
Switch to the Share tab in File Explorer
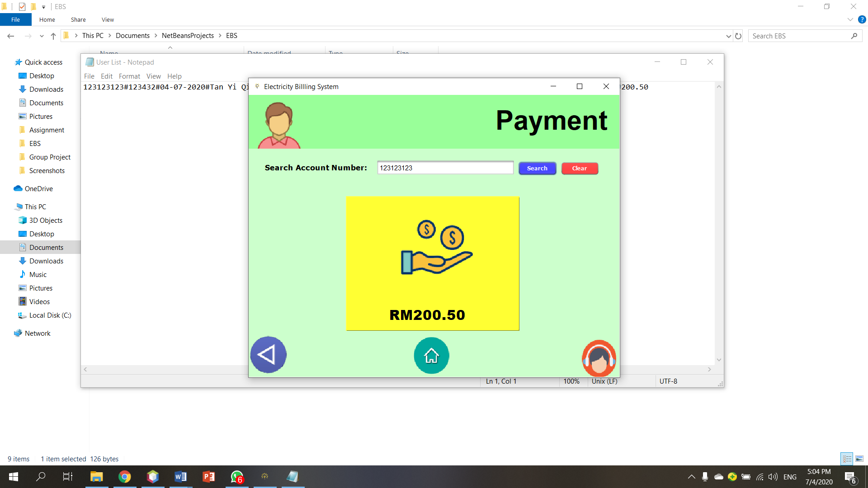point(78,19)
